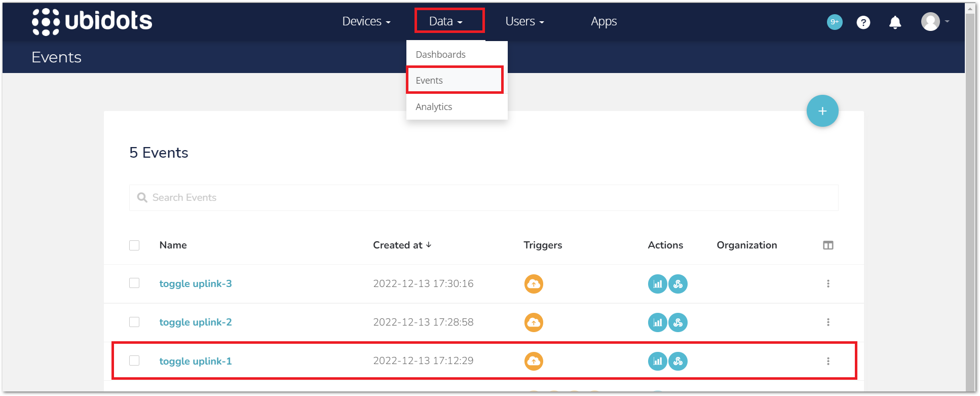The image size is (980, 396).
Task: Open the notifications bell
Action: pyautogui.click(x=895, y=22)
